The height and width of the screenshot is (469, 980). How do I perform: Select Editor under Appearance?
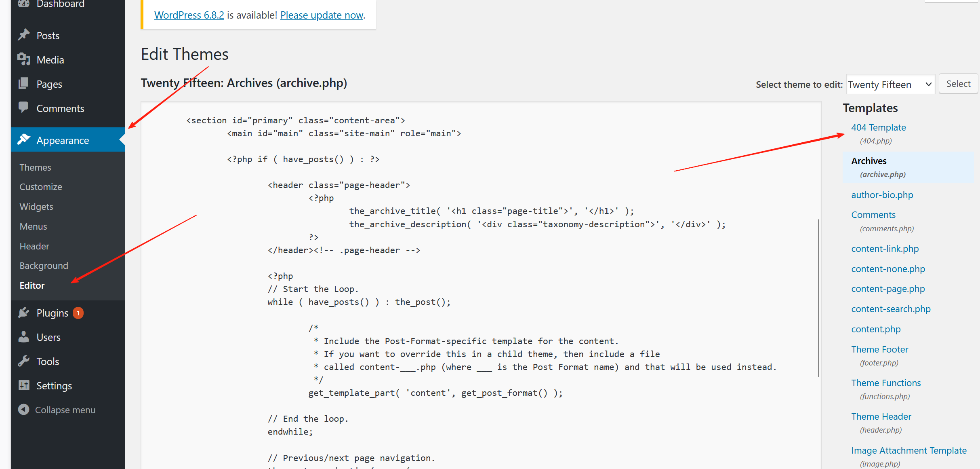(x=32, y=285)
